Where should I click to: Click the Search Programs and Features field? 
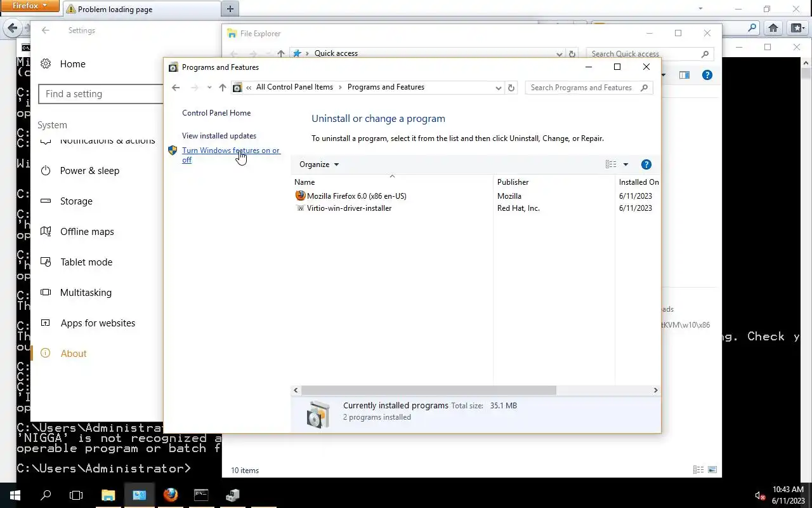click(589, 88)
